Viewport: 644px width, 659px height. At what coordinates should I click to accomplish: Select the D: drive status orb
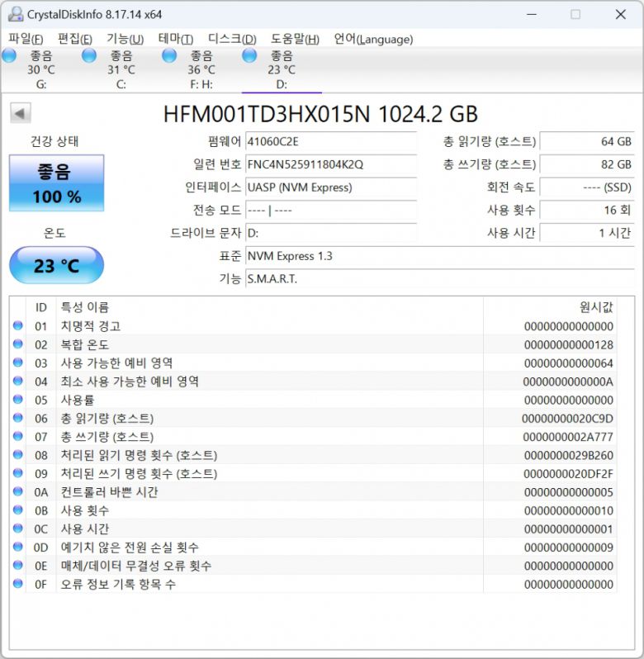[x=249, y=55]
